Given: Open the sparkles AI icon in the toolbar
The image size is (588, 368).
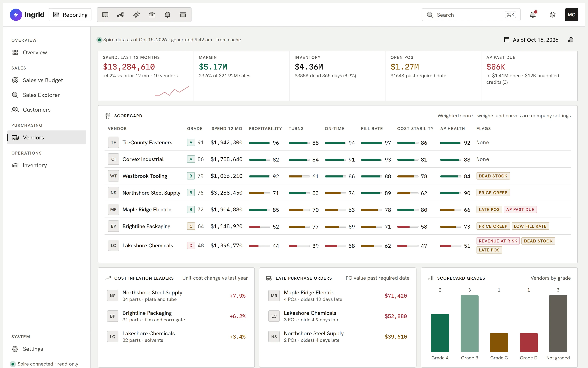Looking at the screenshot, I should click(x=136, y=15).
